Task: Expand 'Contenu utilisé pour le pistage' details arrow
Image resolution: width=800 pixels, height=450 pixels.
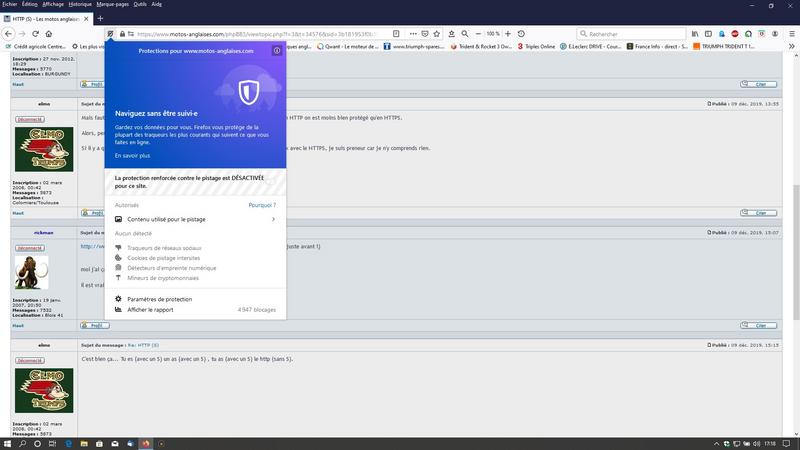Action: 273,219
